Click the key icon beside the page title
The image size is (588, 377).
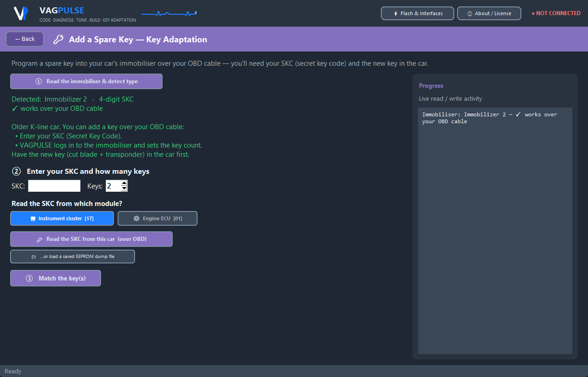pos(58,40)
